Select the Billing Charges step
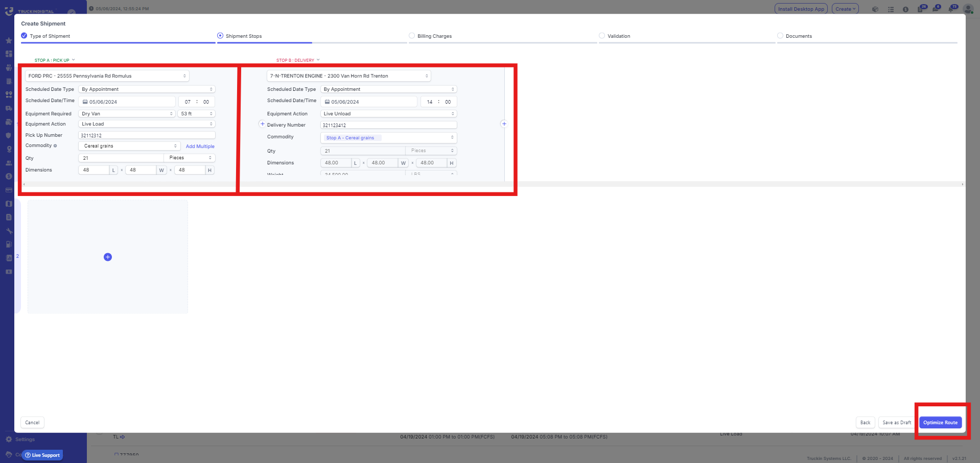 [430, 36]
